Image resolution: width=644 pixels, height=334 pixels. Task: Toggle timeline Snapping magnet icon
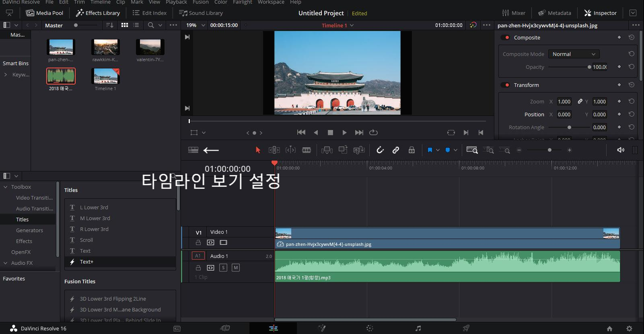380,150
